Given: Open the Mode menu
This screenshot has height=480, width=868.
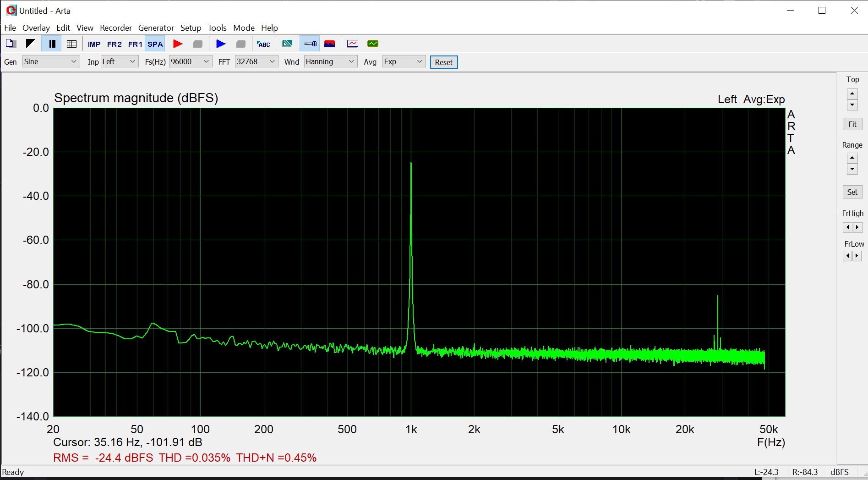Looking at the screenshot, I should coord(244,28).
